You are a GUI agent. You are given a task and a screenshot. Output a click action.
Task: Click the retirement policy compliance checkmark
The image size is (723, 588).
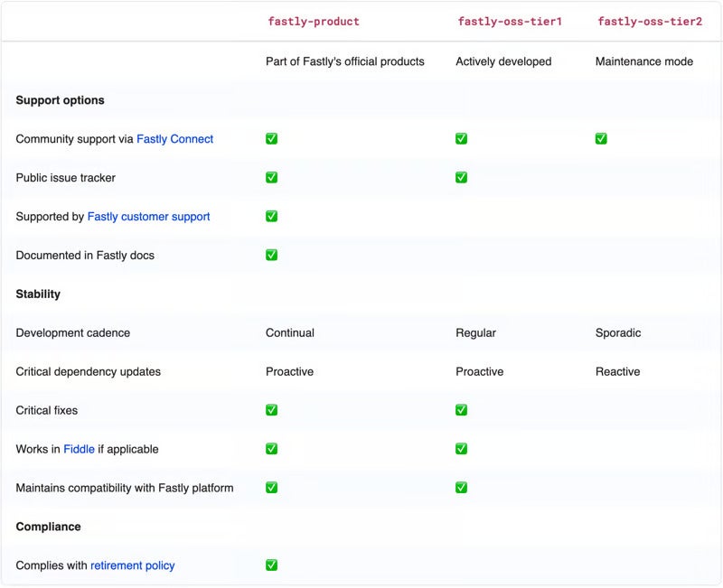[272, 565]
